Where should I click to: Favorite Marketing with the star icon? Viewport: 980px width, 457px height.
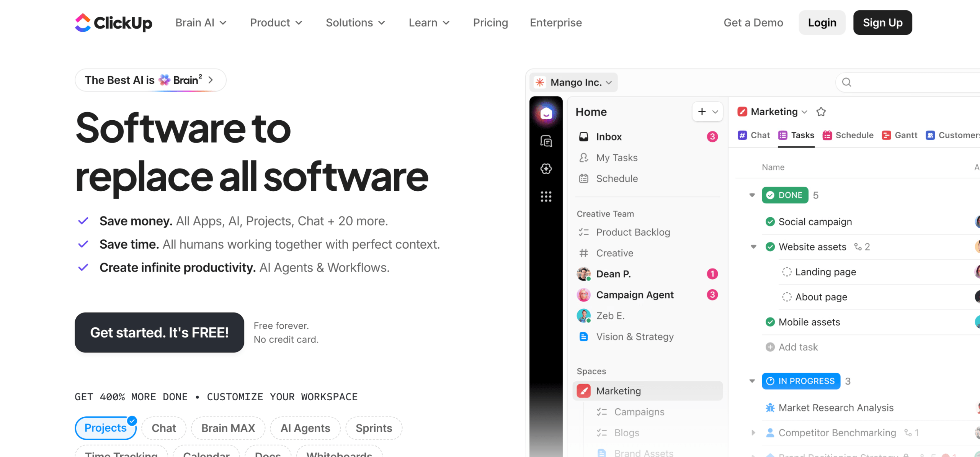coord(821,112)
